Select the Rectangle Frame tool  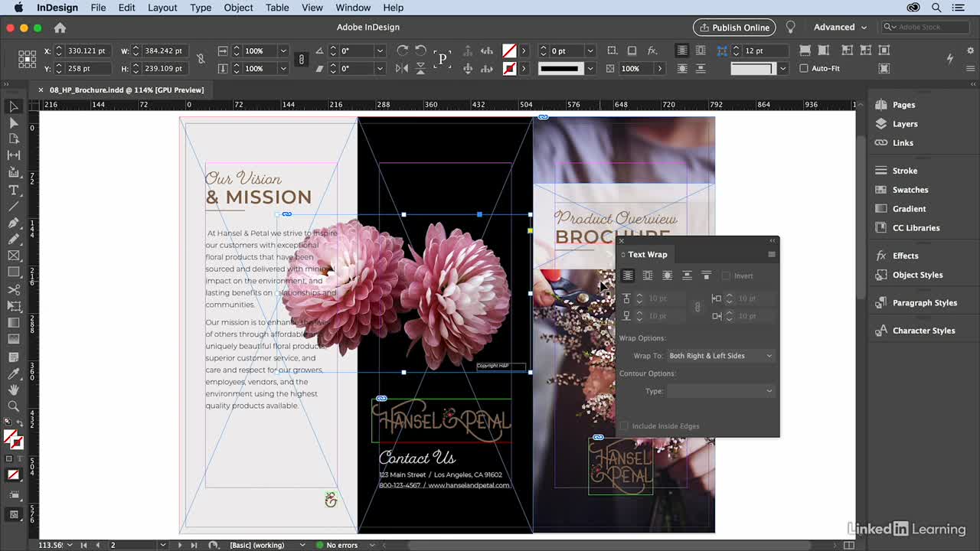tap(14, 256)
